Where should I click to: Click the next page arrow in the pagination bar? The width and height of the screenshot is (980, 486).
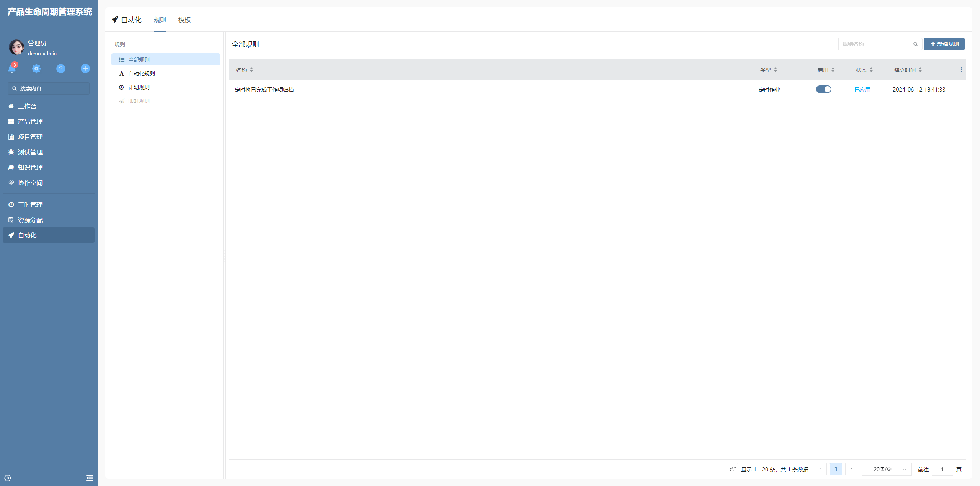pos(851,469)
